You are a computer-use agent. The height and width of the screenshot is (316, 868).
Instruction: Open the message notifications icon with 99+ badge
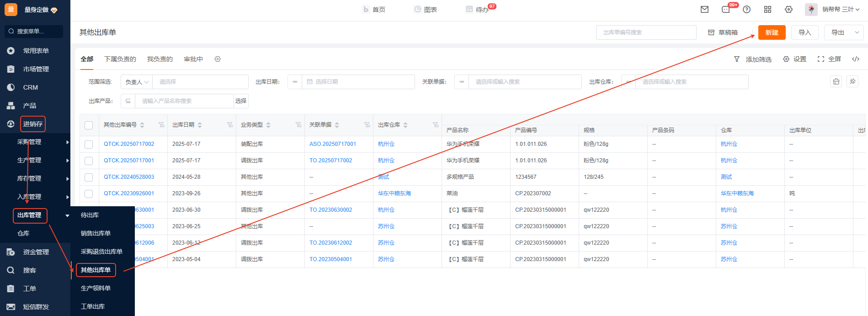pyautogui.click(x=726, y=10)
